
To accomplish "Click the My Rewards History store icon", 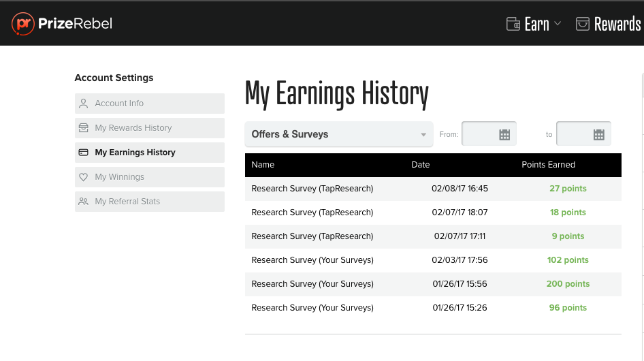I will point(83,128).
